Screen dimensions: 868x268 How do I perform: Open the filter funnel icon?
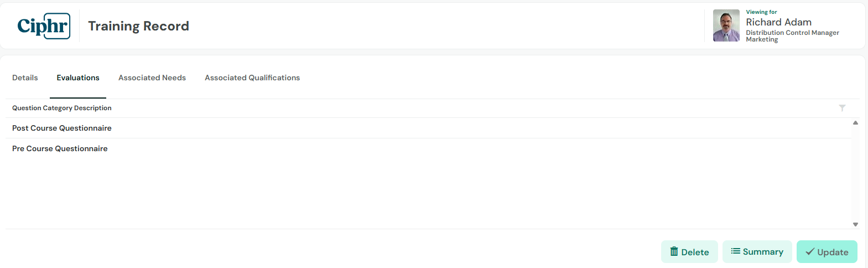[842, 108]
